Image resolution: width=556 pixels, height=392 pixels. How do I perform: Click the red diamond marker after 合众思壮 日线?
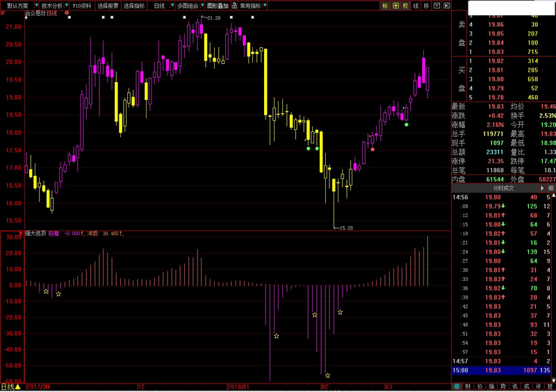tap(67, 13)
